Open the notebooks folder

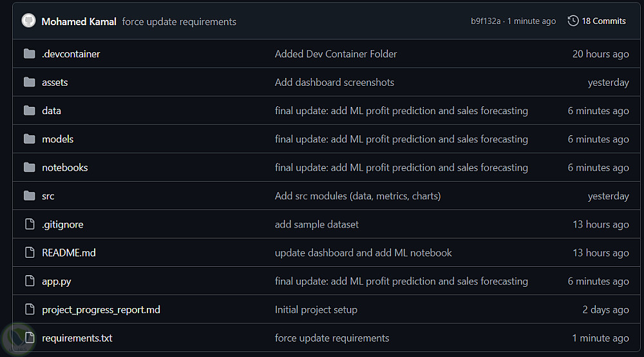point(65,168)
